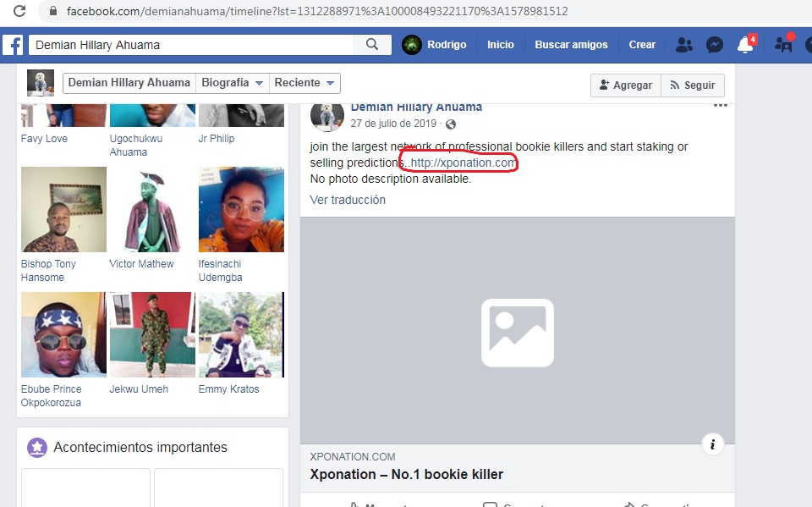Open post date 27 de julio de 2019
Screen dimensions: 812x507
(x=393, y=124)
